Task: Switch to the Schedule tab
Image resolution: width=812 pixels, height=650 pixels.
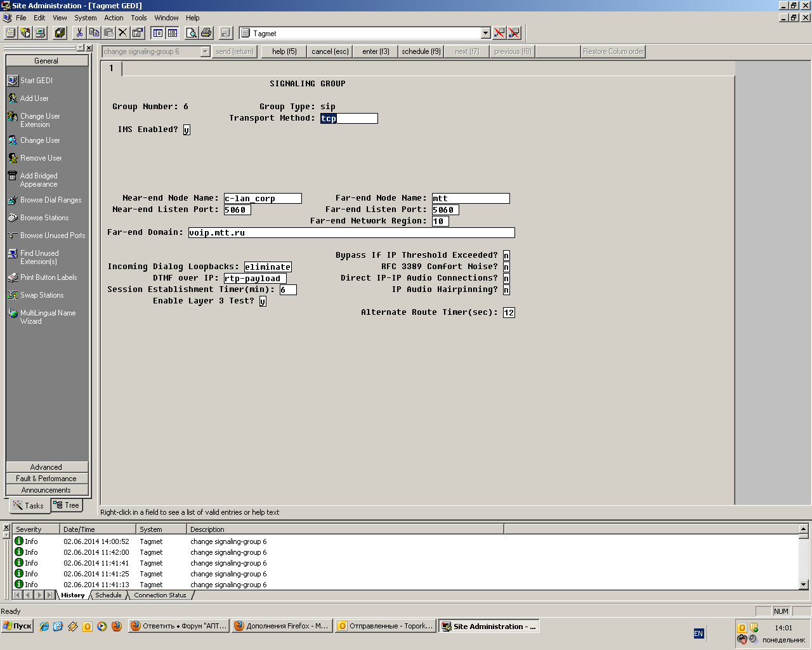Action: (108, 595)
